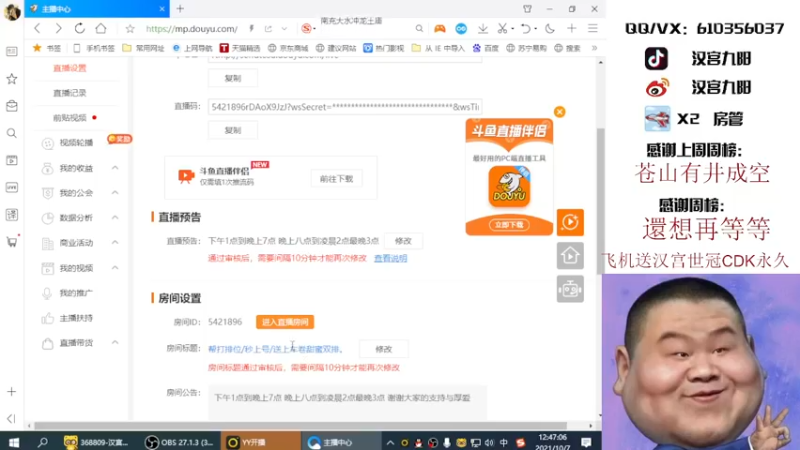The height and width of the screenshot is (450, 800).
Task: Open the 查看说明 link
Action: coord(391,258)
